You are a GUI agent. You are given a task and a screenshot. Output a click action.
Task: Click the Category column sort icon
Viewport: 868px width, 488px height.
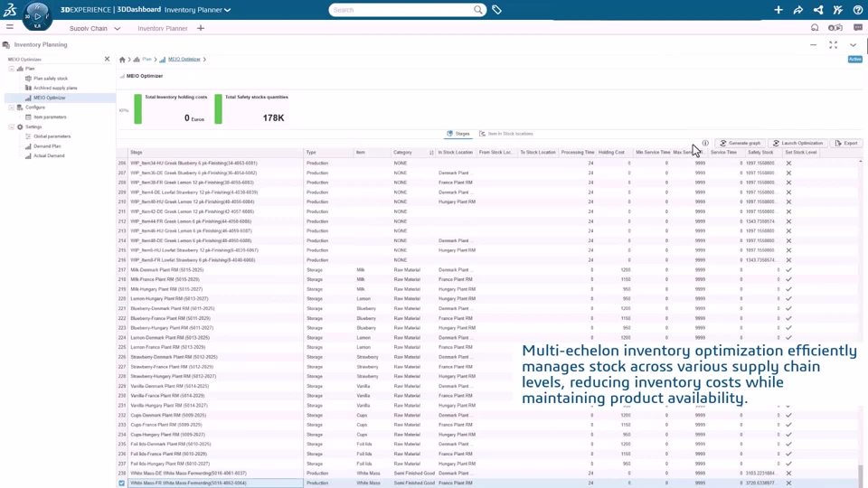point(431,152)
